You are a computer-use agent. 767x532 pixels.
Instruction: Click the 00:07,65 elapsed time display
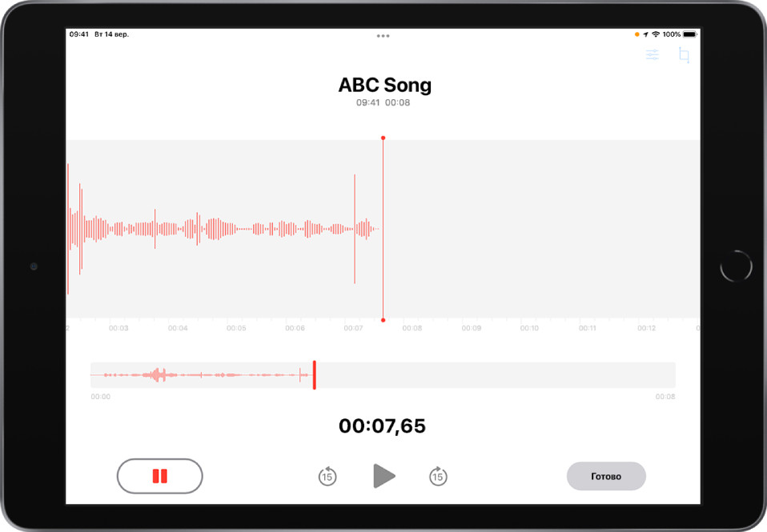(x=382, y=426)
